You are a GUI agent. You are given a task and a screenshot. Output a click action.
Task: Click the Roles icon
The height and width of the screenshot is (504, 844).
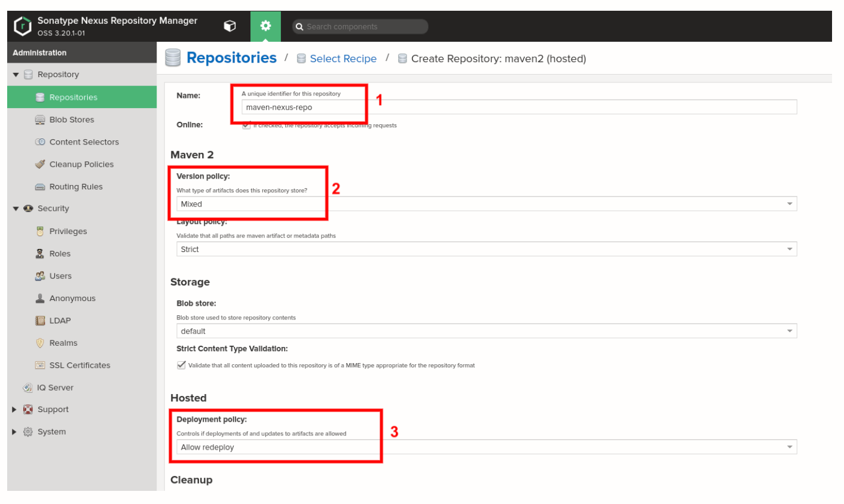[x=40, y=254]
